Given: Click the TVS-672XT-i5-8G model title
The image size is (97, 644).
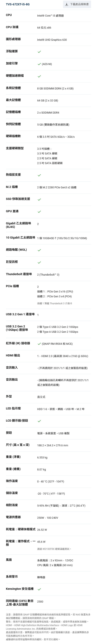Looking at the screenshot, I should (18, 4).
